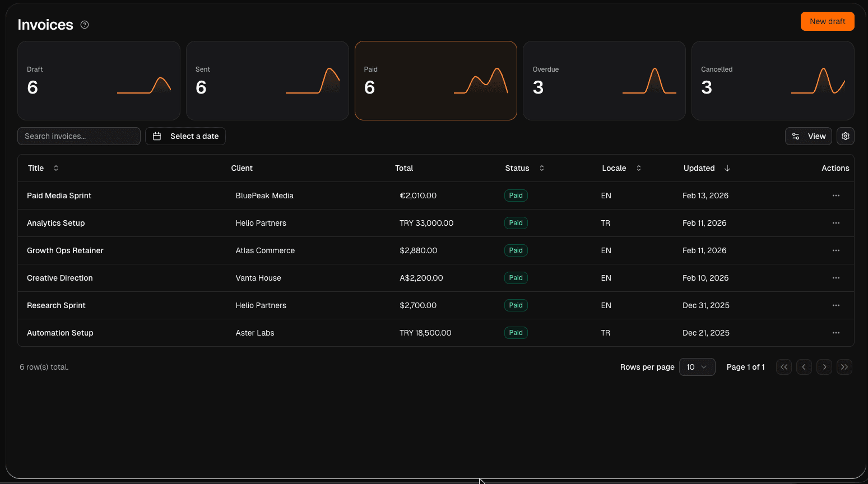Switch to the Overdue invoices filter

[604, 80]
